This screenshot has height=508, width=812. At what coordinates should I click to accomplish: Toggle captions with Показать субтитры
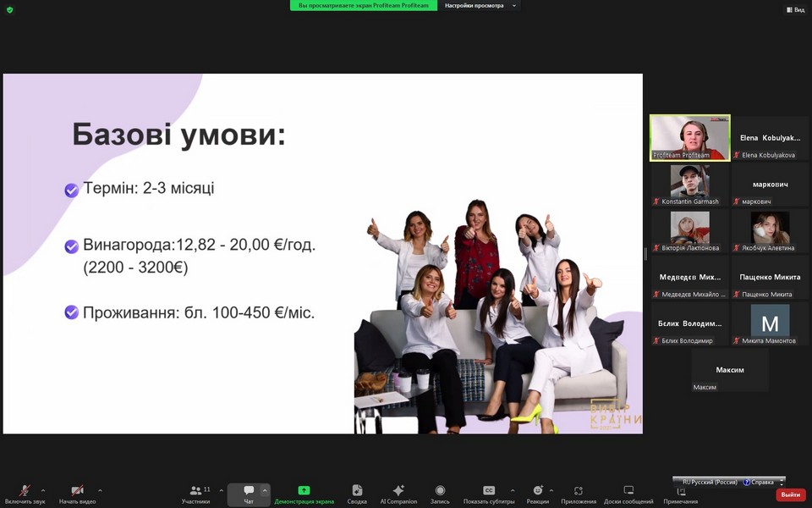pos(488,494)
